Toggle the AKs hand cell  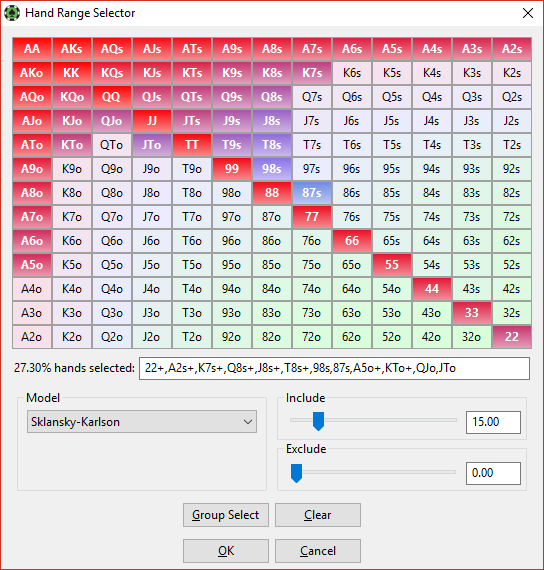72,49
